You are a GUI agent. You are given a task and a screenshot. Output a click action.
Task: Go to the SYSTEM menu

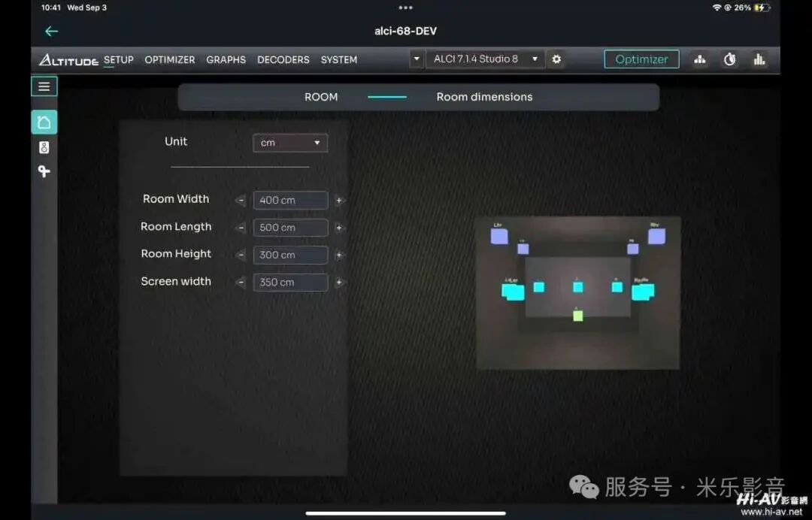pos(338,60)
